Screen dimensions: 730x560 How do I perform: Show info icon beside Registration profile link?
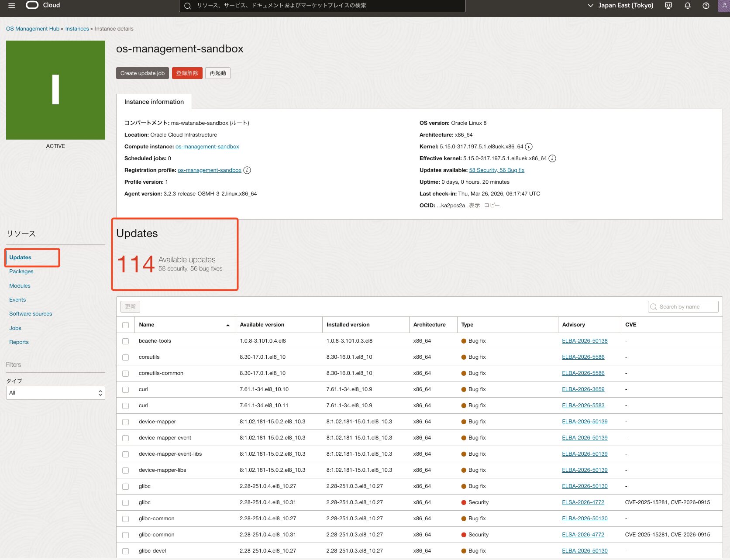tap(247, 170)
